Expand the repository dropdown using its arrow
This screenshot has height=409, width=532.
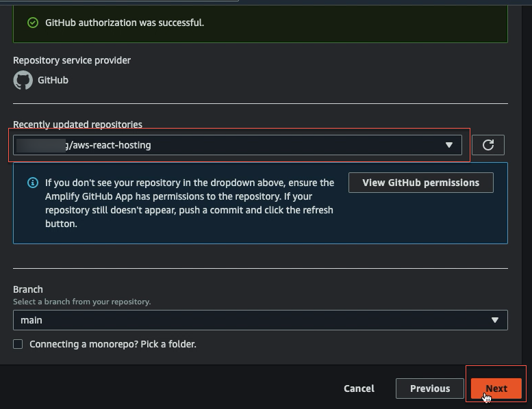click(449, 145)
